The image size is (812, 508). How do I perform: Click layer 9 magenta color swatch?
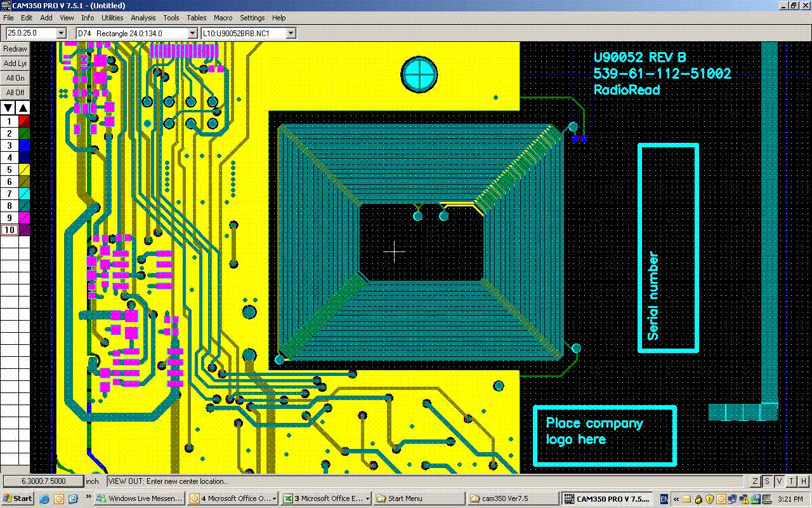(x=24, y=218)
